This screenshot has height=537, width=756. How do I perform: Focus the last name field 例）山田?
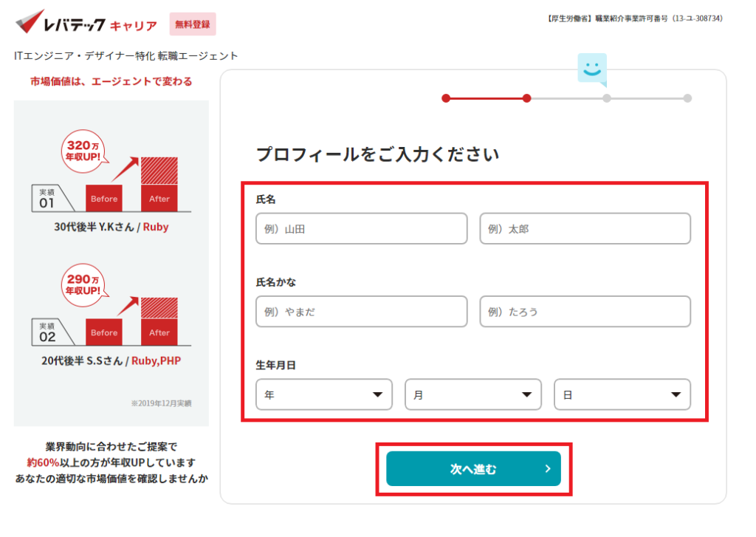tap(362, 229)
